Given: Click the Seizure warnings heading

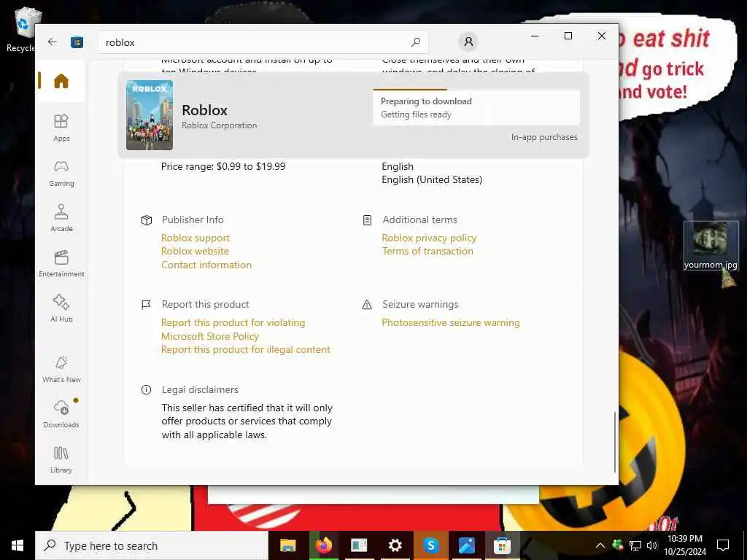Looking at the screenshot, I should [x=421, y=304].
